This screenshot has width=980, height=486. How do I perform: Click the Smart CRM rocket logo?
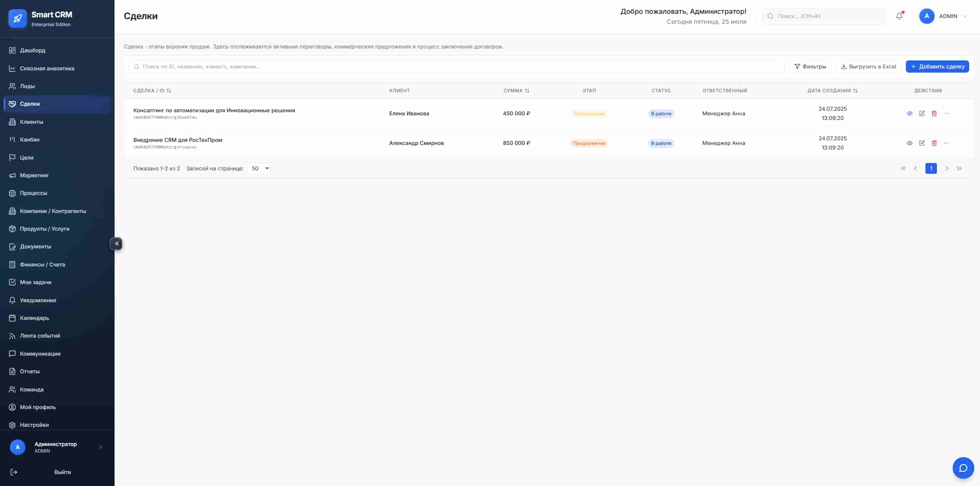[x=18, y=18]
